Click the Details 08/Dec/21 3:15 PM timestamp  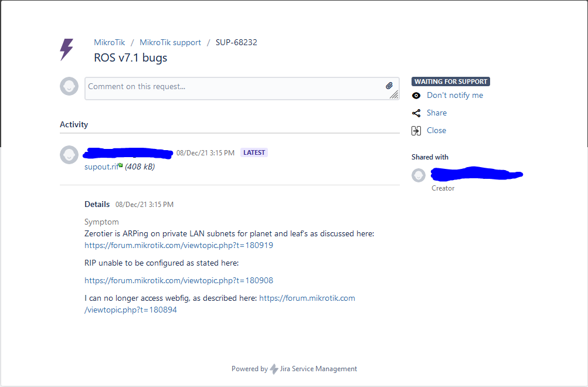pyautogui.click(x=144, y=205)
